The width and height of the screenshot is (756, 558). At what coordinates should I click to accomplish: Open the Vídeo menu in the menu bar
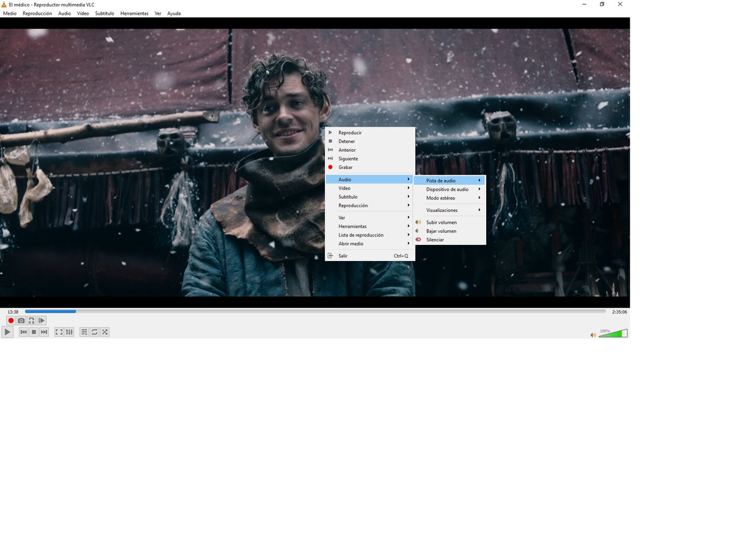click(83, 14)
